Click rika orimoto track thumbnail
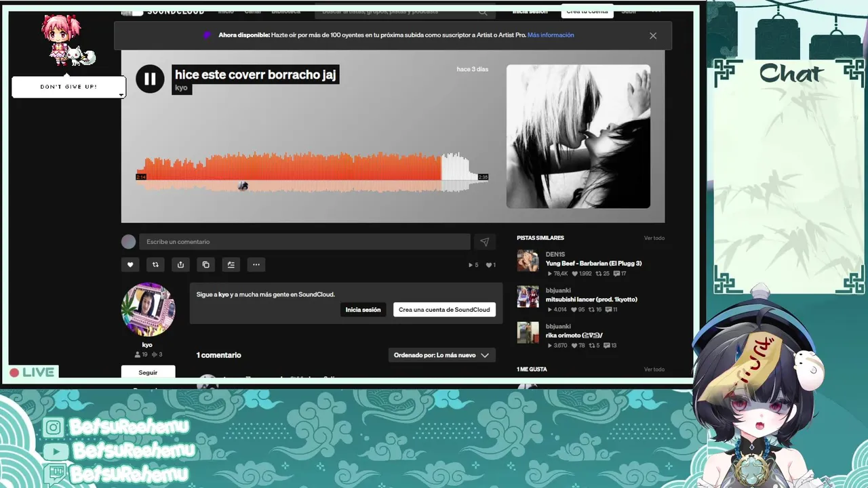This screenshot has height=488, width=868. click(528, 333)
